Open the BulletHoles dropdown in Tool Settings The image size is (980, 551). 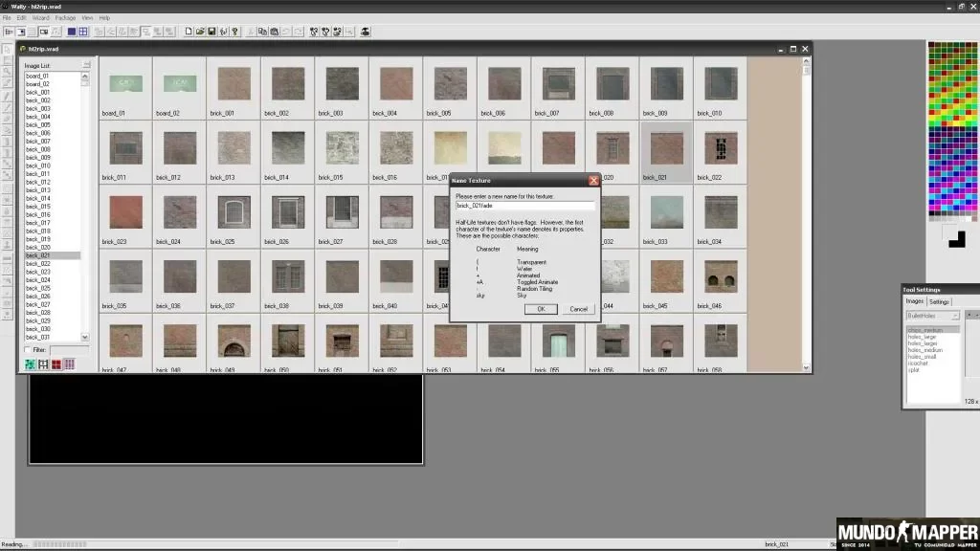(933, 316)
